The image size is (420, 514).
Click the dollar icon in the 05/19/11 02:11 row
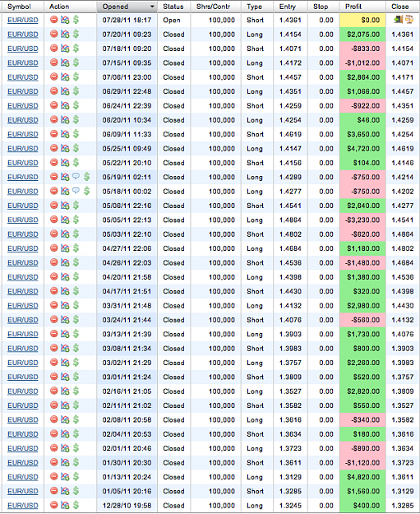coord(86,177)
